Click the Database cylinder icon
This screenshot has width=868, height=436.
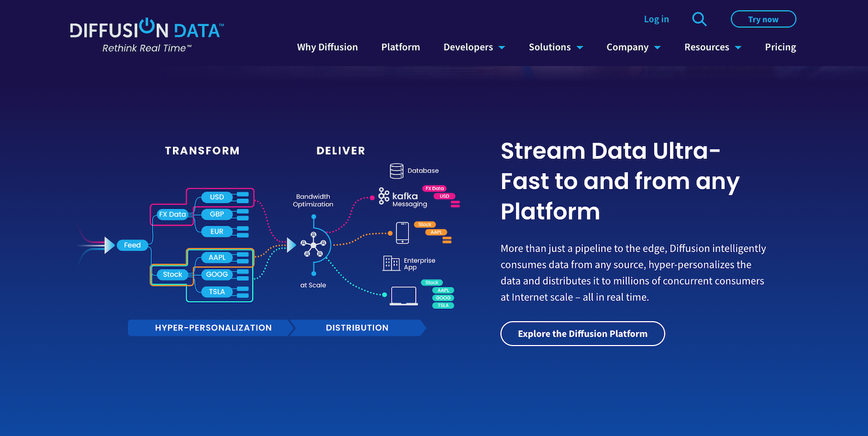pos(397,170)
